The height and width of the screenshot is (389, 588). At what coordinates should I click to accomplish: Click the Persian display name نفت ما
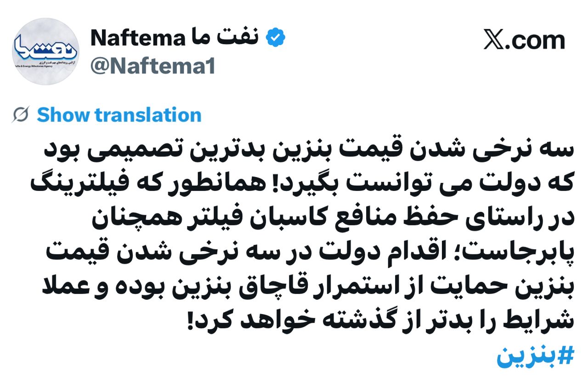pos(236,38)
